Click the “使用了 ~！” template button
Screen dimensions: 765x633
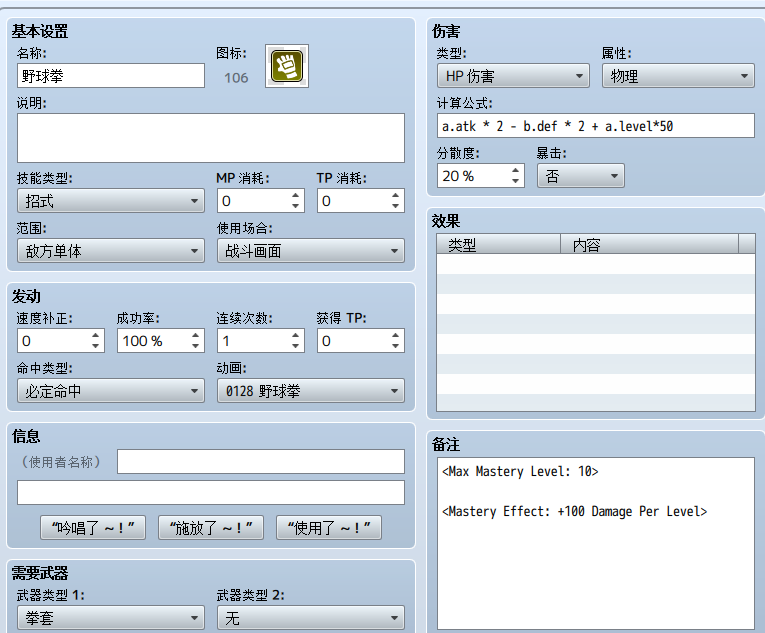(x=329, y=528)
